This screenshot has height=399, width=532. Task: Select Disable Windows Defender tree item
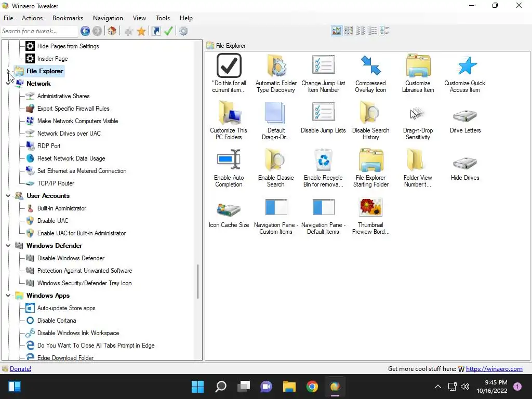[71, 258]
